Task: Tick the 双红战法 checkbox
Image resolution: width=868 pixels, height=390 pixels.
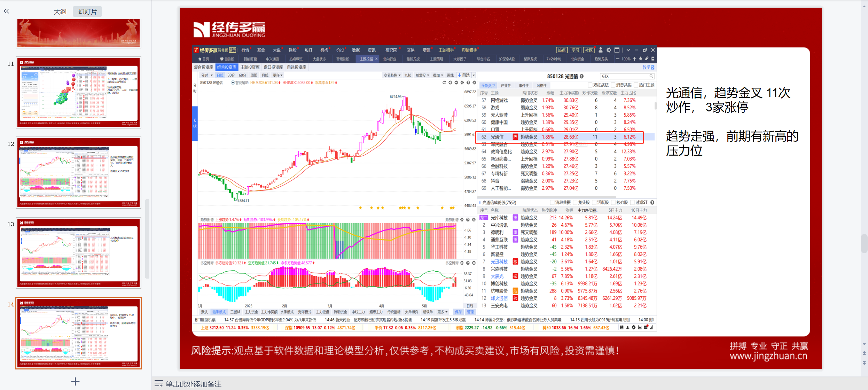Action: coord(590,85)
